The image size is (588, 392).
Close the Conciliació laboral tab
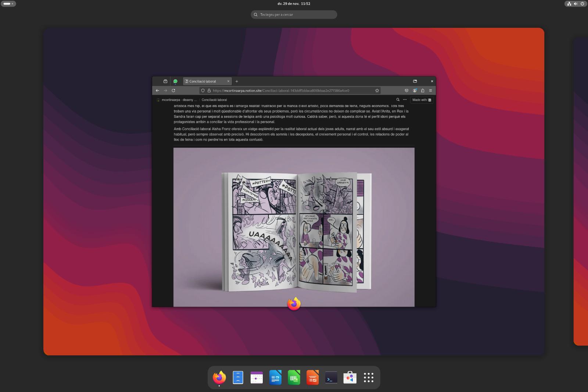pyautogui.click(x=228, y=81)
